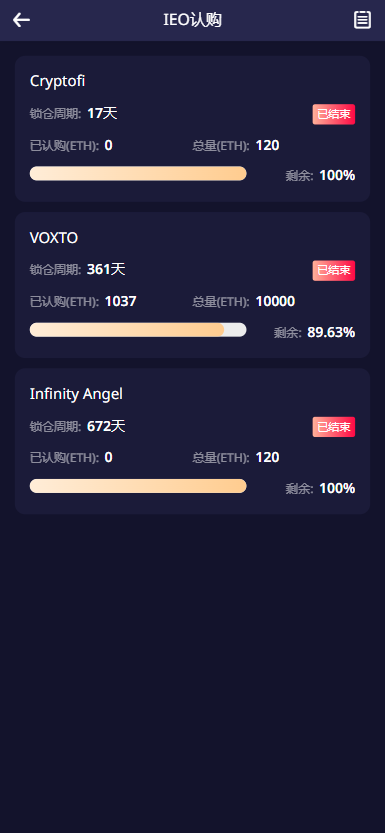Click VOXTO subscribed amount 1037
Image resolution: width=385 pixels, height=833 pixels.
[x=121, y=302]
